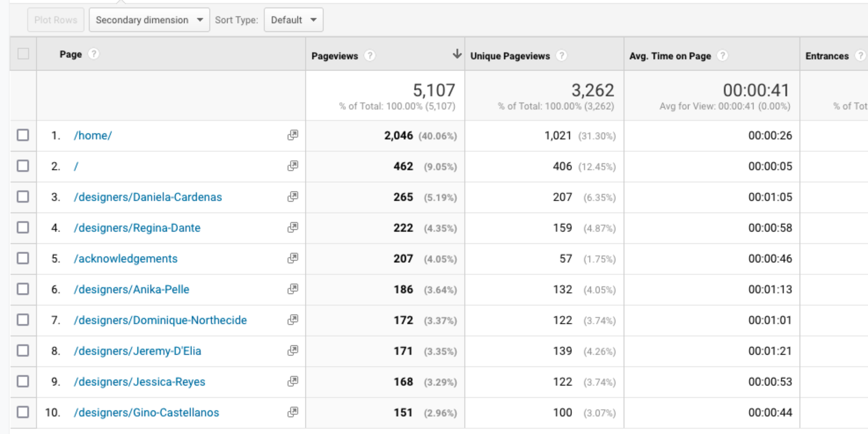Screen dimensions: 868x434
Task: Show help icon next to Page column
Action: (x=94, y=54)
